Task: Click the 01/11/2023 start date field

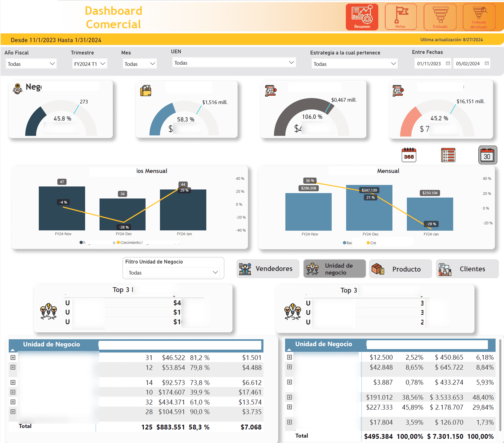Action: point(429,64)
